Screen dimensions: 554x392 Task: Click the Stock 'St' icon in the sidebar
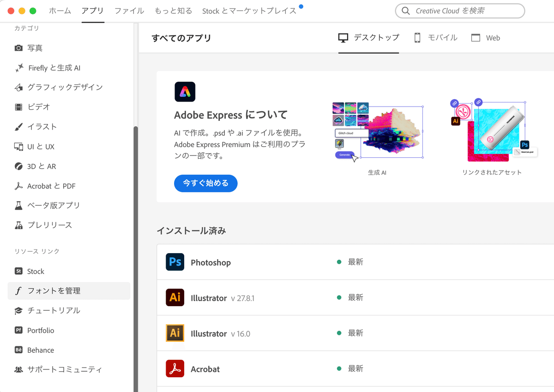(x=18, y=271)
